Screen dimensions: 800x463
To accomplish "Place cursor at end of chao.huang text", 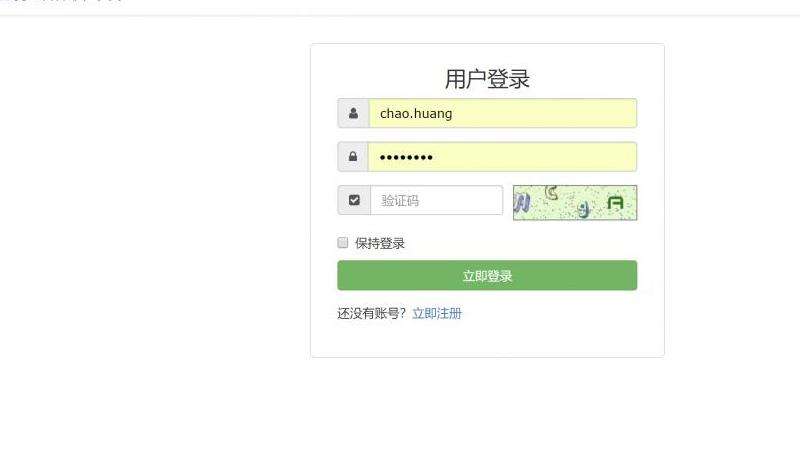I will pyautogui.click(x=454, y=113).
